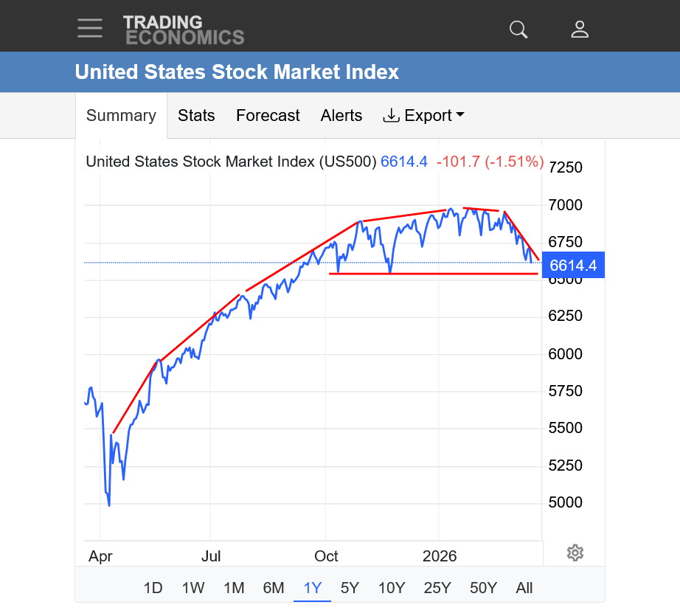
Task: Pick the 25Y time range
Action: pos(437,588)
